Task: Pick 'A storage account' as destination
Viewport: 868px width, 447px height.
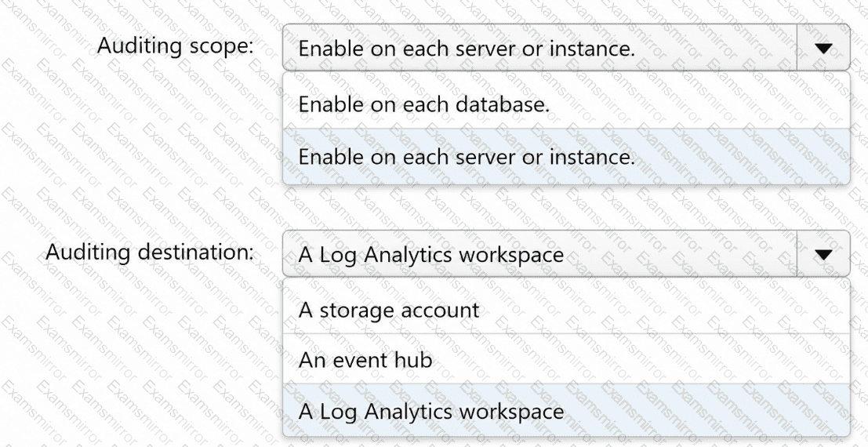Action: click(566, 309)
